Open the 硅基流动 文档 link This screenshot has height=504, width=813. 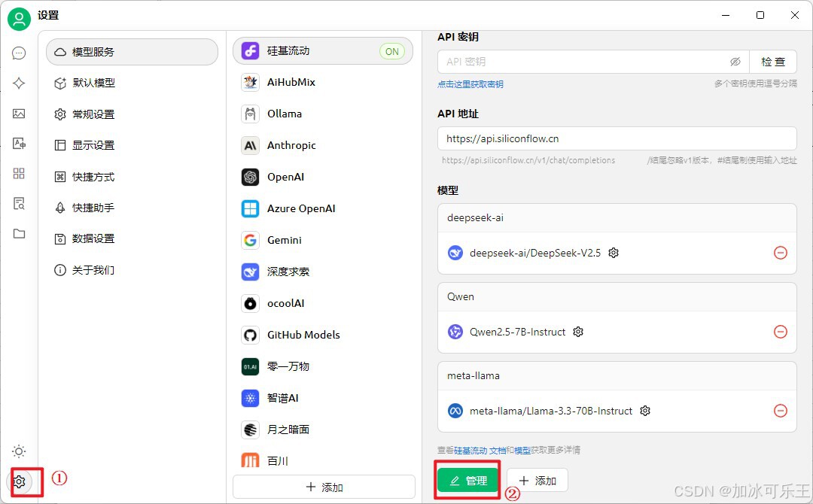(480, 450)
